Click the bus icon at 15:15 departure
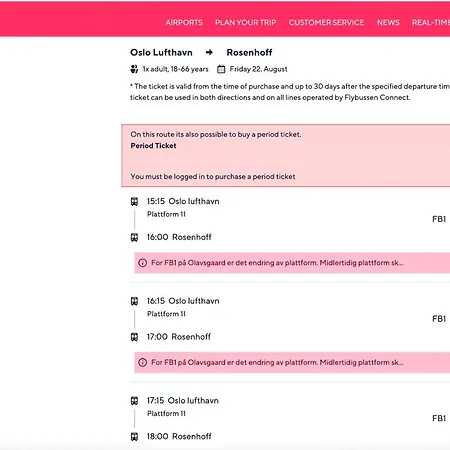Viewport: 450px width, 450px height. tap(134, 201)
